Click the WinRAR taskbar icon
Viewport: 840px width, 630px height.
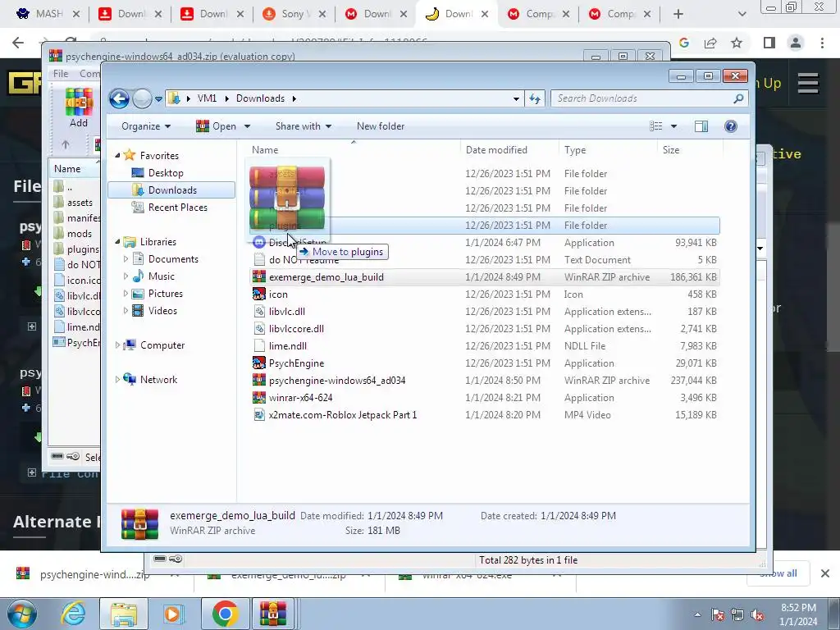point(273,614)
